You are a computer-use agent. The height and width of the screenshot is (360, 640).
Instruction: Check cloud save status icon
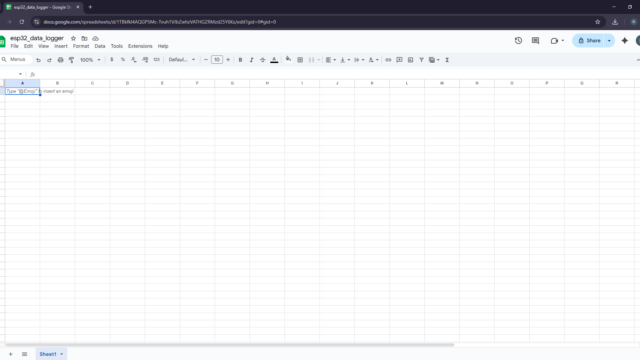[x=96, y=38]
